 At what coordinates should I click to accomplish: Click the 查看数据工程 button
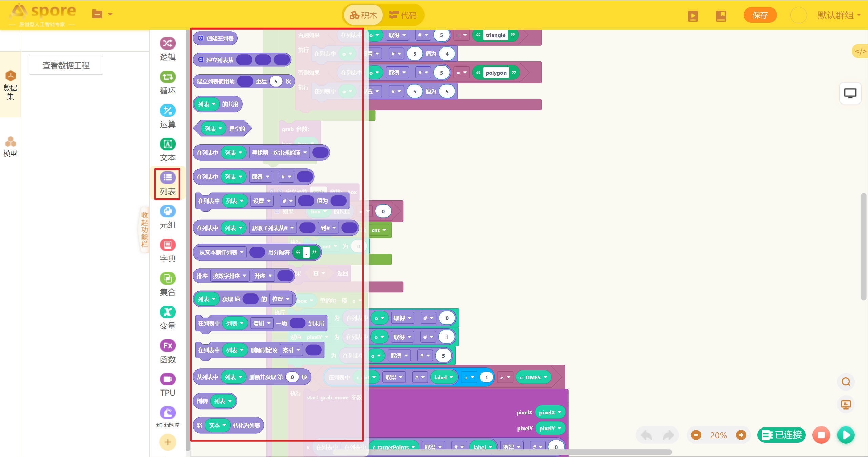[x=66, y=65]
